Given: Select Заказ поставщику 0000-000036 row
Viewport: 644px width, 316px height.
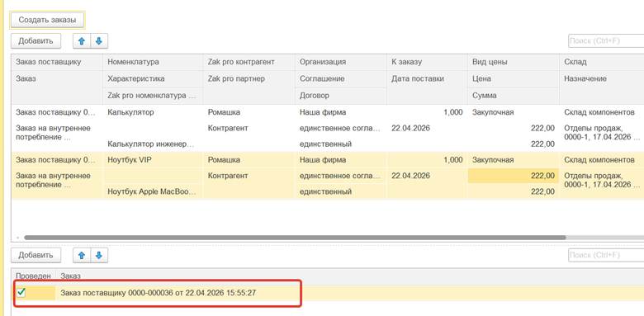Looking at the screenshot, I should coord(328,293).
